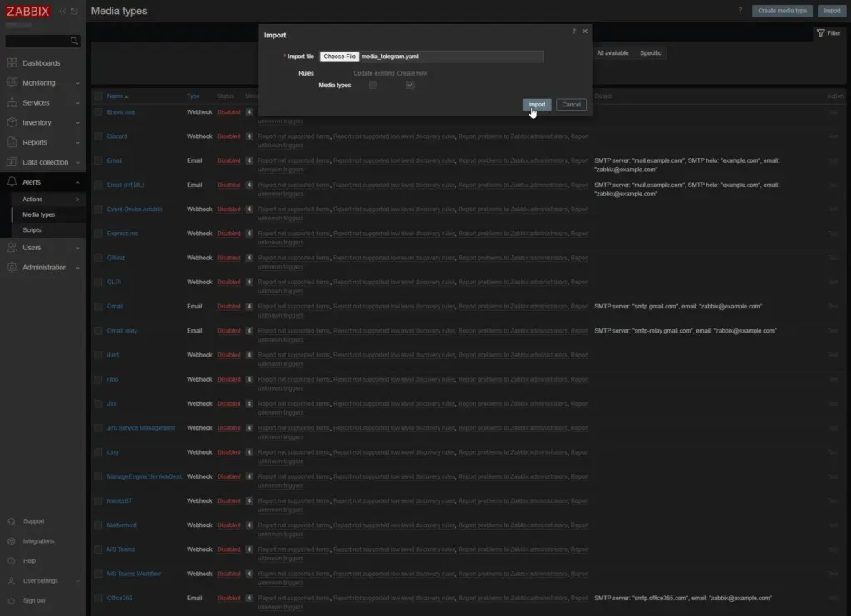Select the Office365 row checkbox
Viewport: 851px width, 616px height.
click(x=98, y=598)
